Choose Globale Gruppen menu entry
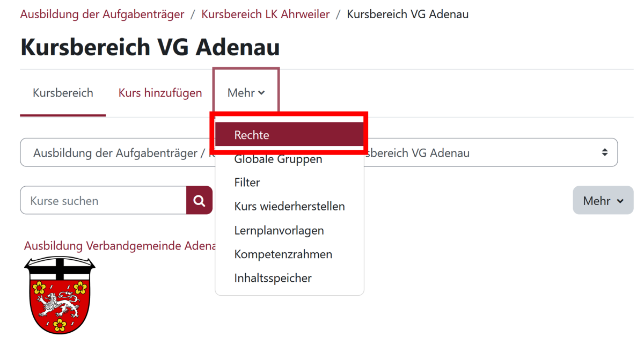Image resolution: width=644 pixels, height=351 pixels. (278, 159)
